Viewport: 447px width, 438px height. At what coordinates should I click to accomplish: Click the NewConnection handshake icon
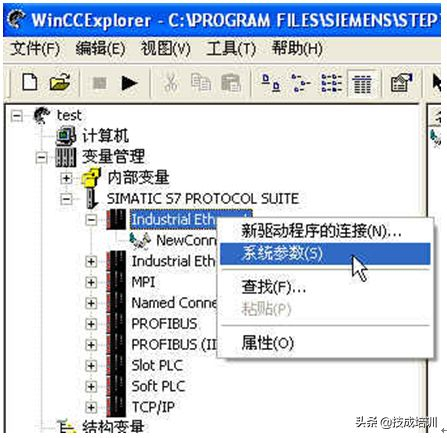point(140,240)
